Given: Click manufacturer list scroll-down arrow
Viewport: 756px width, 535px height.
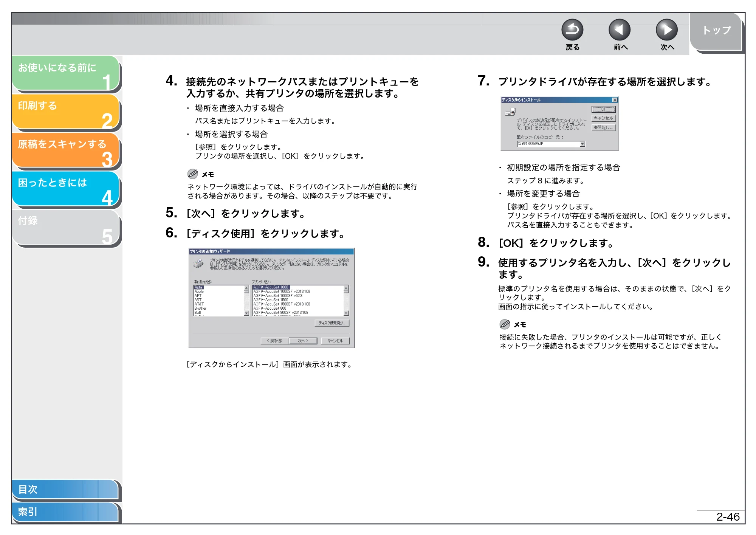Looking at the screenshot, I should [x=246, y=313].
